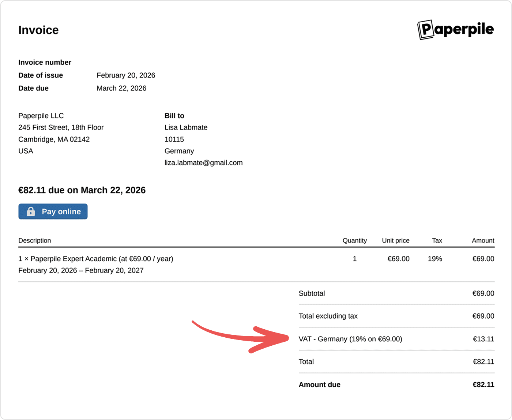
Task: Click the Unit price column header
Action: tap(395, 241)
